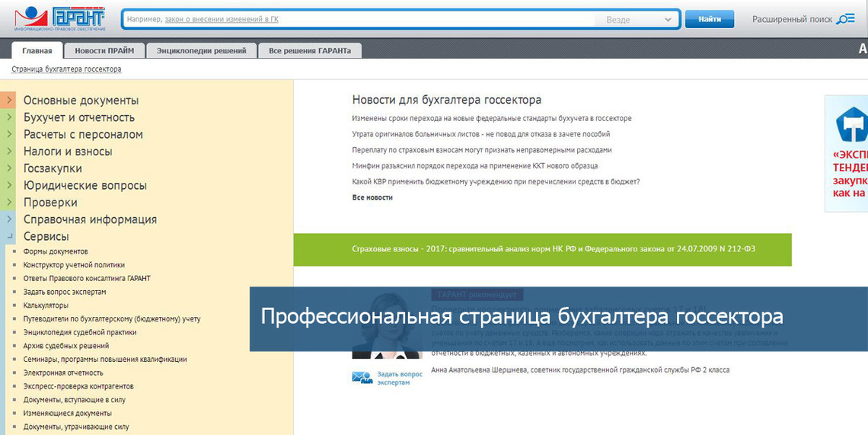
Task: Open Экспресс-проверка контрагентов
Action: pyautogui.click(x=78, y=386)
